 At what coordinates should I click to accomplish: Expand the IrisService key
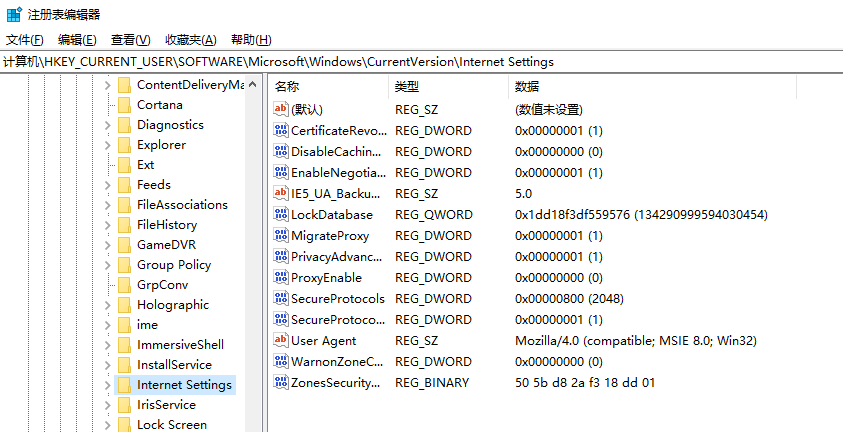coord(108,405)
